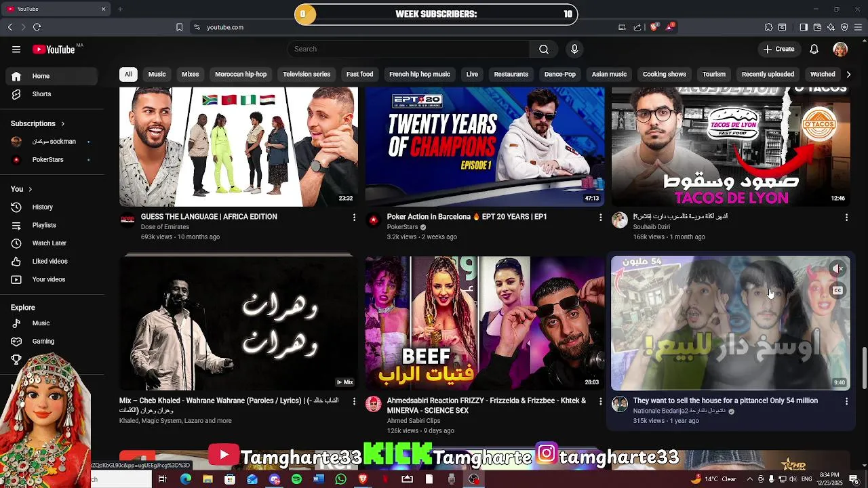Open WhatsApp from the taskbar
This screenshot has height=488, width=868.
tap(340, 479)
